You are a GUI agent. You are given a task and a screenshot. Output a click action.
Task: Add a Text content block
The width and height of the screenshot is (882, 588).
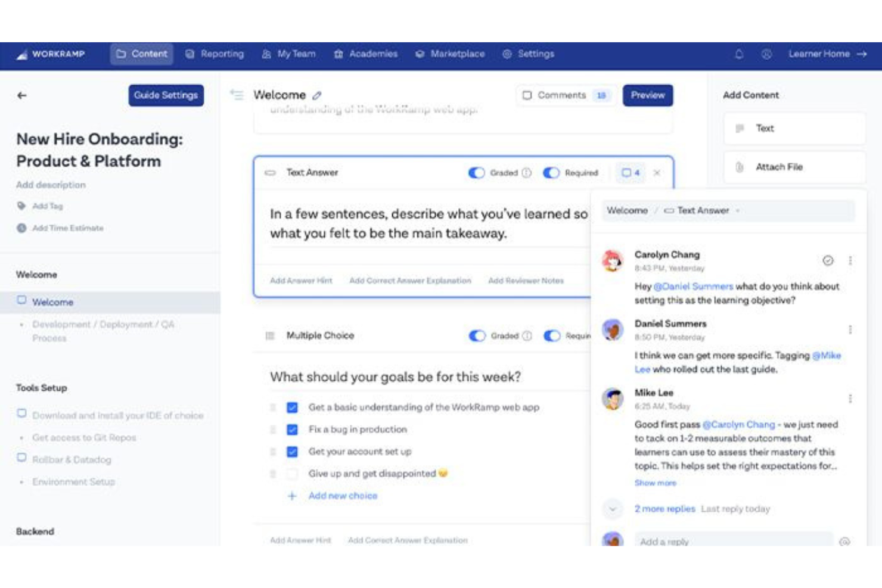pyautogui.click(x=794, y=129)
